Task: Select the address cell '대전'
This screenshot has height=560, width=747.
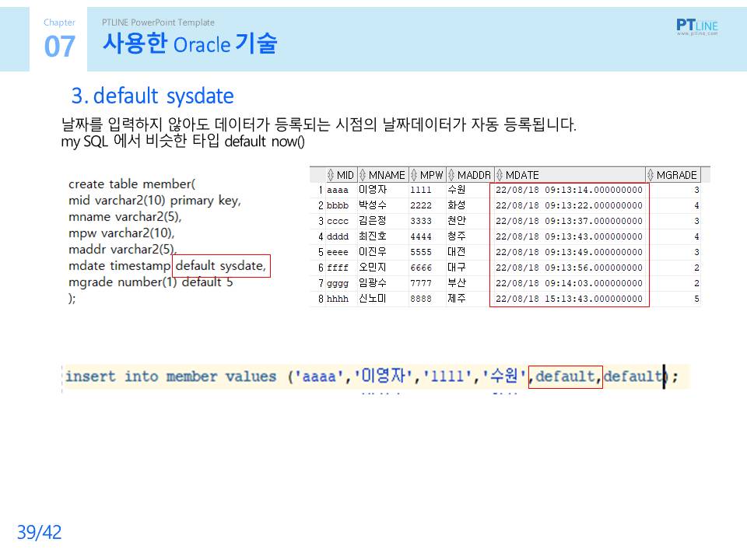Action: pyautogui.click(x=457, y=252)
